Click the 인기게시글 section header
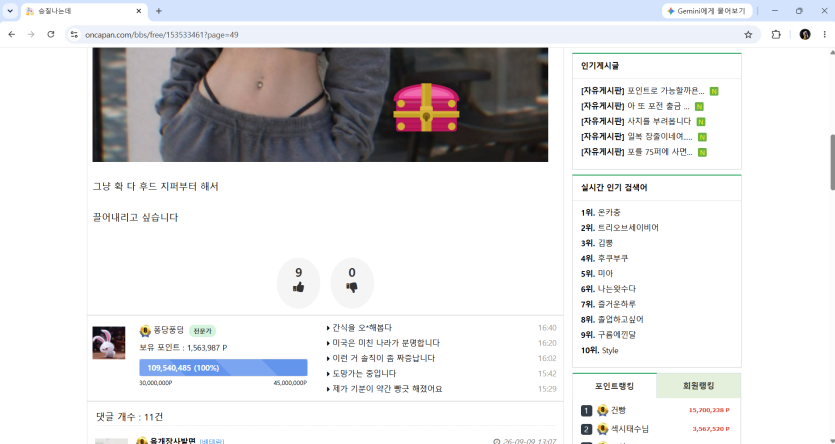The width and height of the screenshot is (835, 444). (600, 66)
